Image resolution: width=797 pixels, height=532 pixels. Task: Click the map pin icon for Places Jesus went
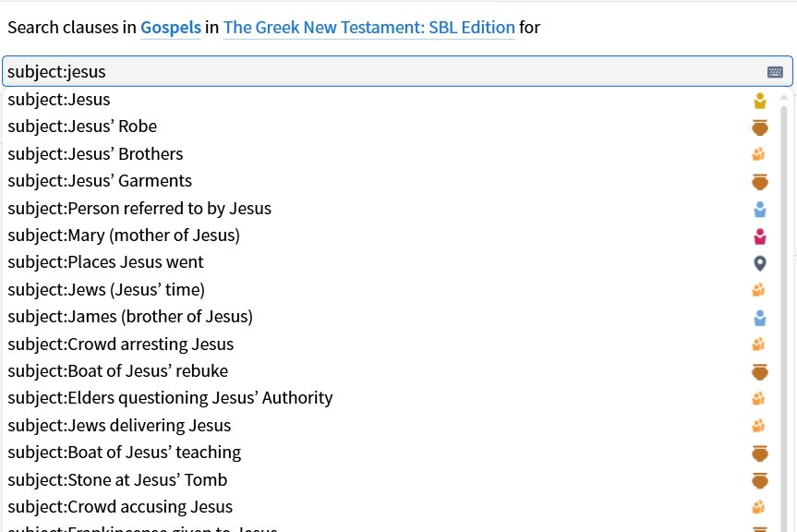(x=760, y=263)
